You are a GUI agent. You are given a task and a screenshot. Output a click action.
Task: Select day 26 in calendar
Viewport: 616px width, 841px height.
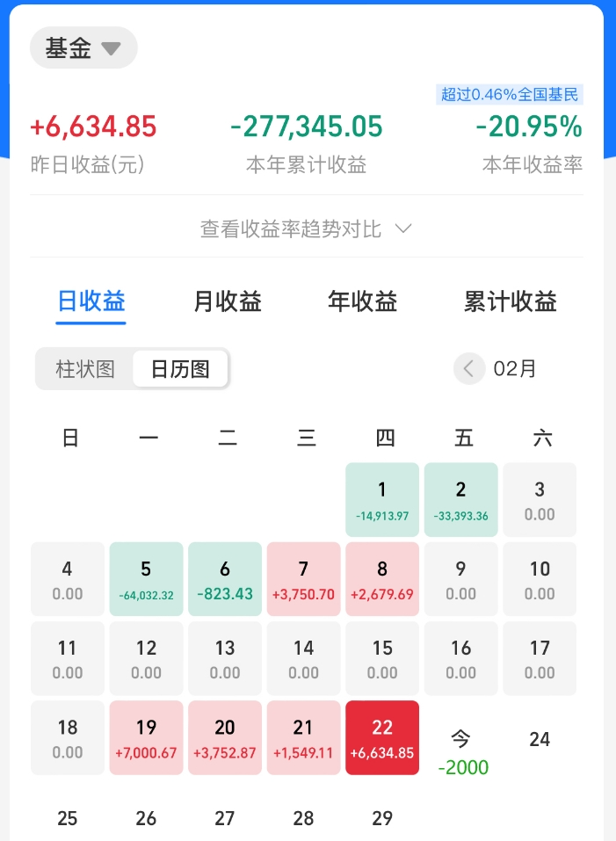tap(147, 817)
